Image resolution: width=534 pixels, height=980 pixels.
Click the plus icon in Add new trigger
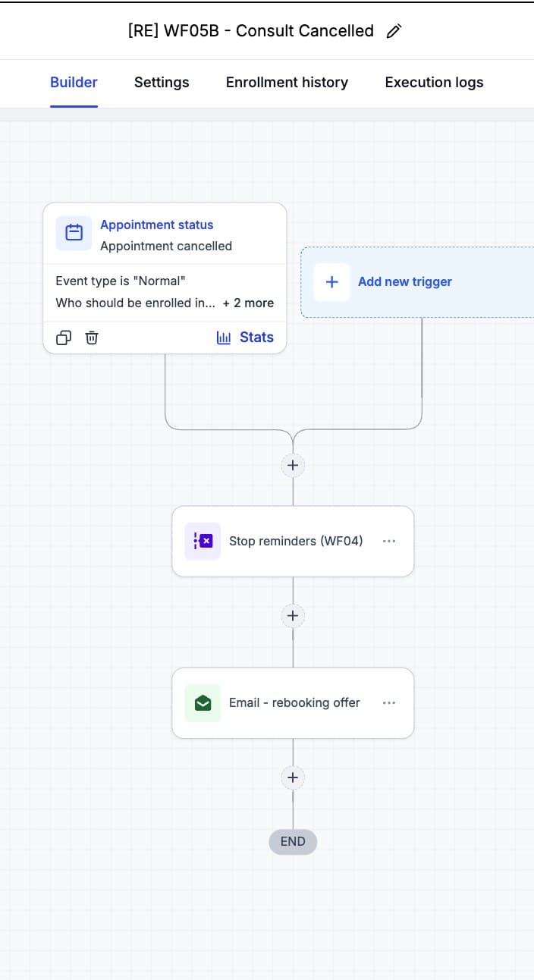point(331,282)
